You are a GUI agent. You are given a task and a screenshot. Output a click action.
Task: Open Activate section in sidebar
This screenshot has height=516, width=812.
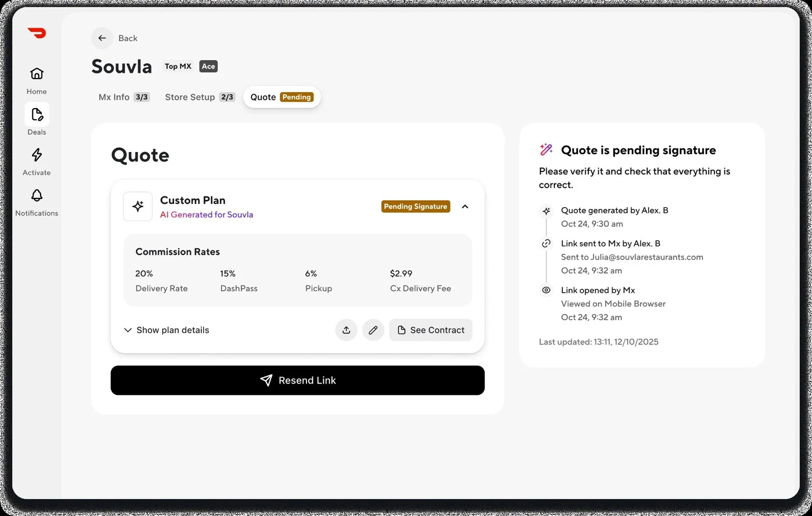(x=37, y=162)
